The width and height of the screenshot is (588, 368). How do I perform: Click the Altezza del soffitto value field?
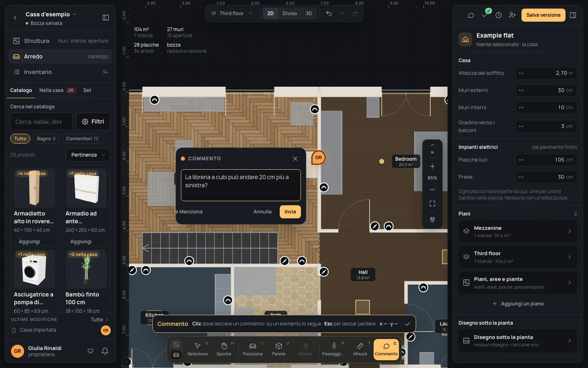(546, 73)
